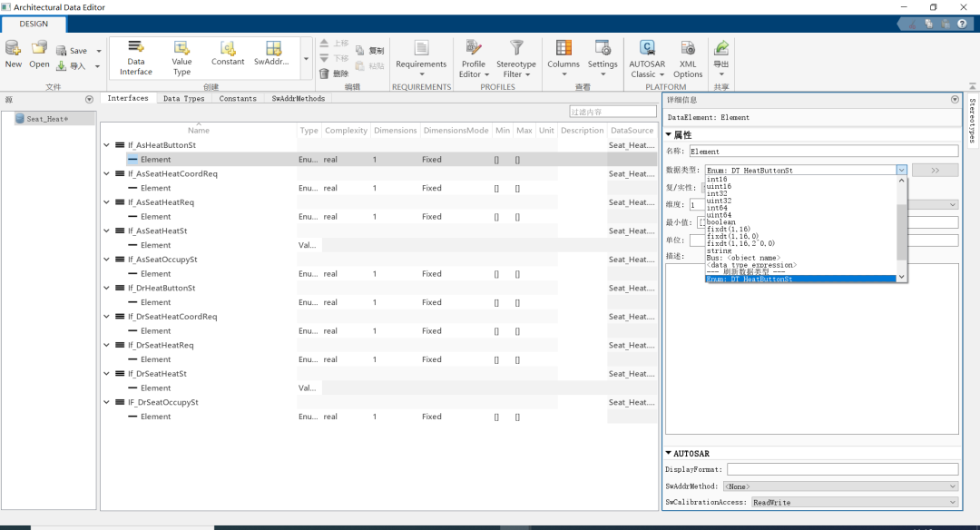Switch to the Constants tab
The image size is (980, 530).
click(238, 99)
